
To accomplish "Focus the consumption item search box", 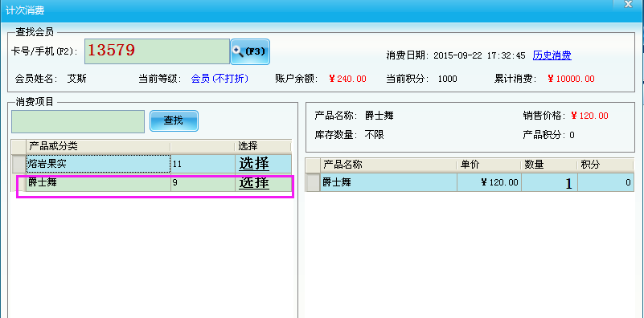I will click(78, 121).
